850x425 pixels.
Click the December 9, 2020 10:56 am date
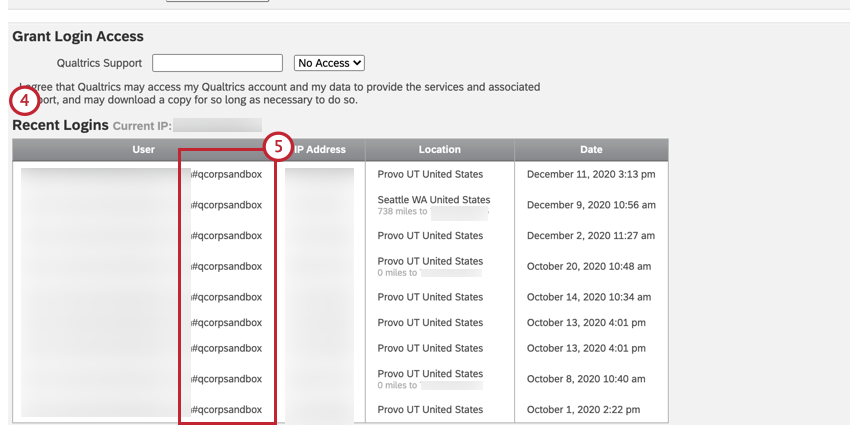tap(590, 205)
